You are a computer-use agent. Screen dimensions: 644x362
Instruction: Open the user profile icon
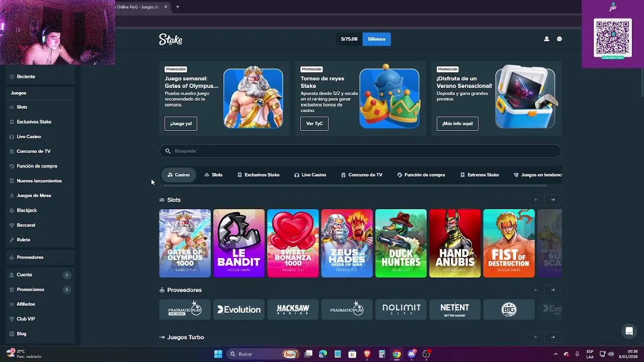[546, 39]
